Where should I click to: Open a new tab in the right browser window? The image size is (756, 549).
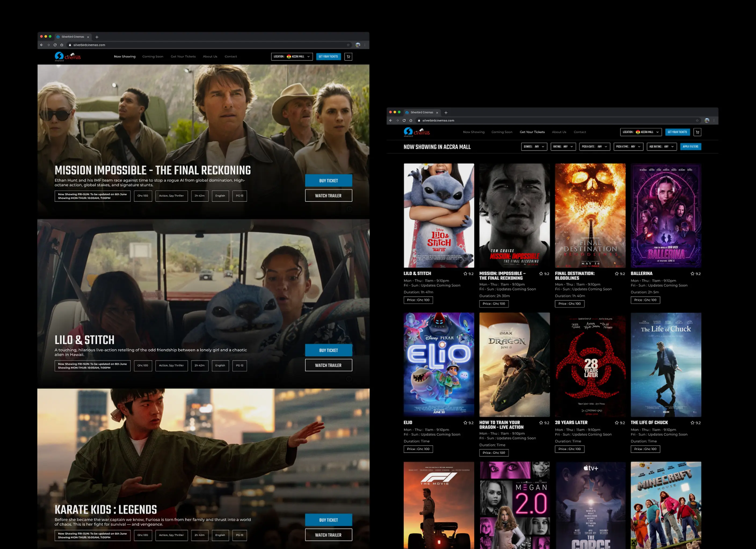coord(446,113)
